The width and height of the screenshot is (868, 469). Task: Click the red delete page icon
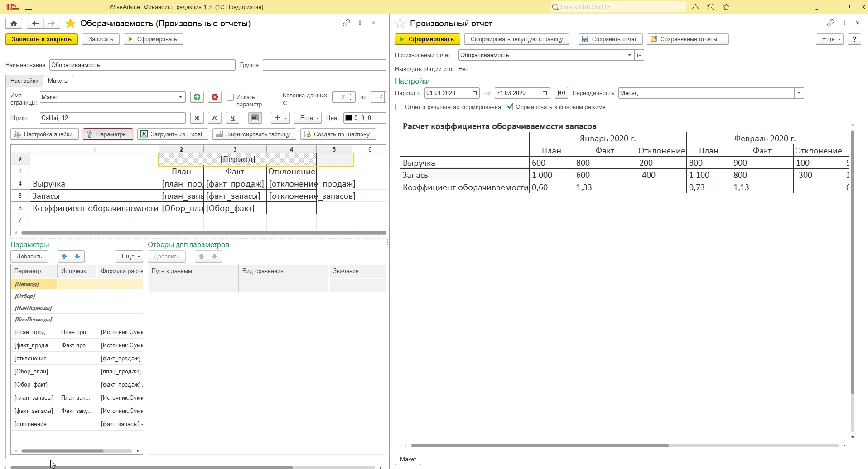(215, 97)
